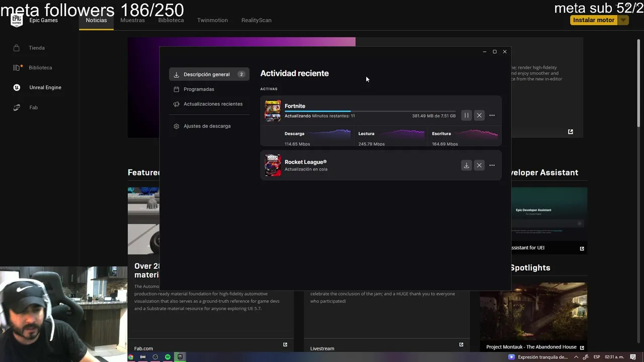Open Spotify from the taskbar
The image size is (644, 362).
(168, 357)
